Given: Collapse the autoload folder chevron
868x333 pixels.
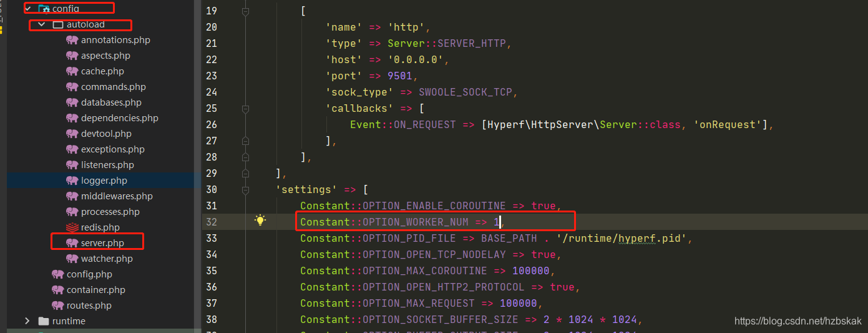Looking at the screenshot, I should click(x=42, y=24).
